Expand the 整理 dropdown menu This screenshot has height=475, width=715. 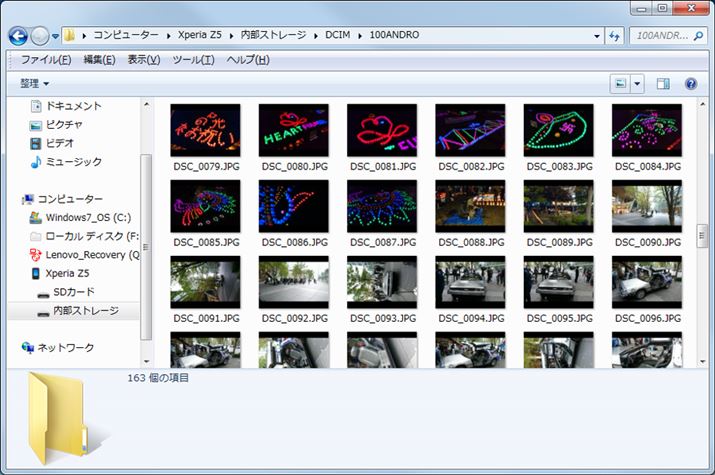35,84
